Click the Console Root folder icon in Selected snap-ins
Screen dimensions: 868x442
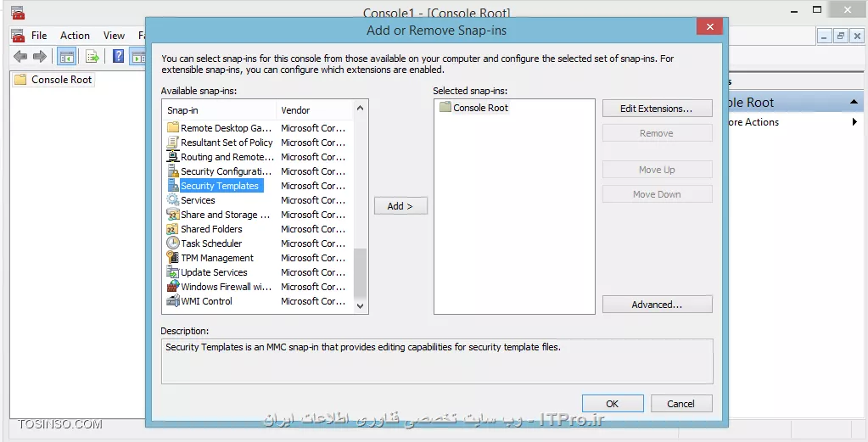pos(445,108)
